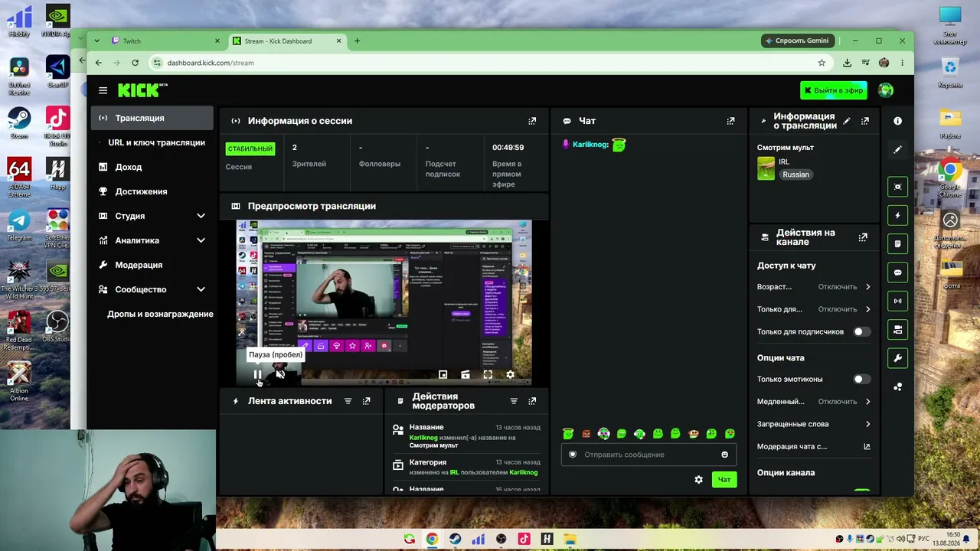Screen dimensions: 980x551
Task: Pop out the activity feed panel
Action: coord(366,401)
